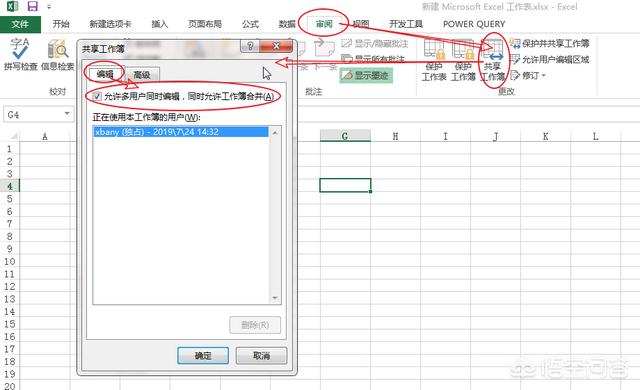Select column K header

[546, 136]
